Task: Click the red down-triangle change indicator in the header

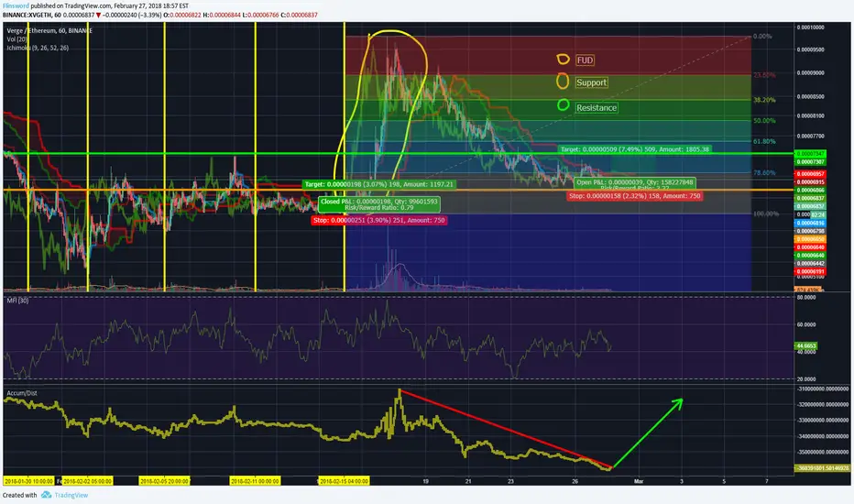Action: pos(99,16)
